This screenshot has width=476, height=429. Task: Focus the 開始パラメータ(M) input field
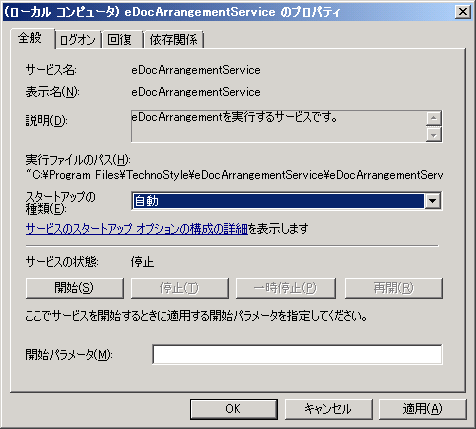tap(297, 354)
